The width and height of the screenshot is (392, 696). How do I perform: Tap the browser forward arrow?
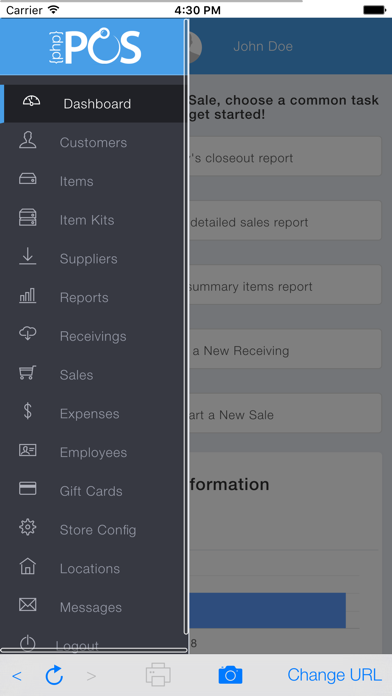(x=91, y=676)
